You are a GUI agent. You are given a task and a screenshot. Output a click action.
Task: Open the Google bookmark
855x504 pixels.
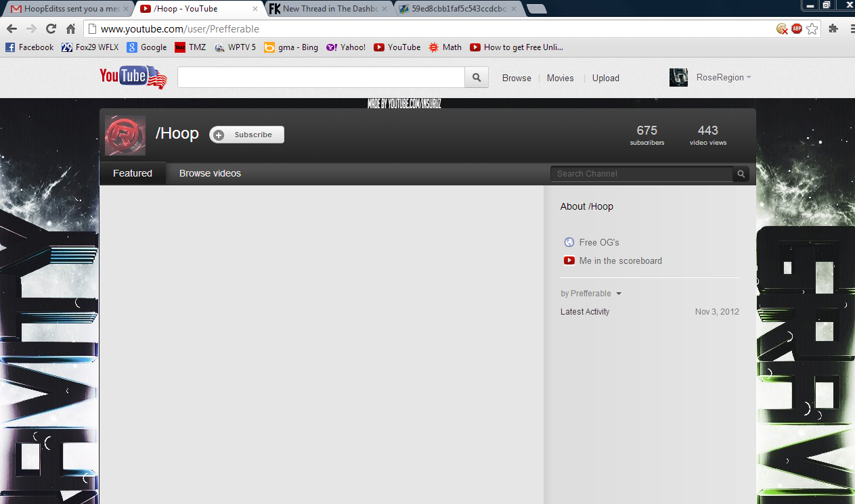pyautogui.click(x=147, y=47)
